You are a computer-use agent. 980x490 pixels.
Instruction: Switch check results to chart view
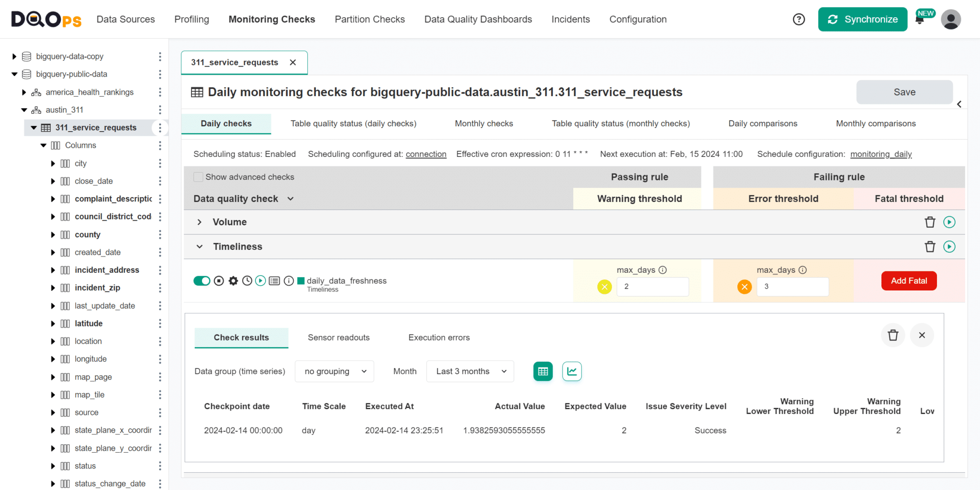click(x=572, y=371)
